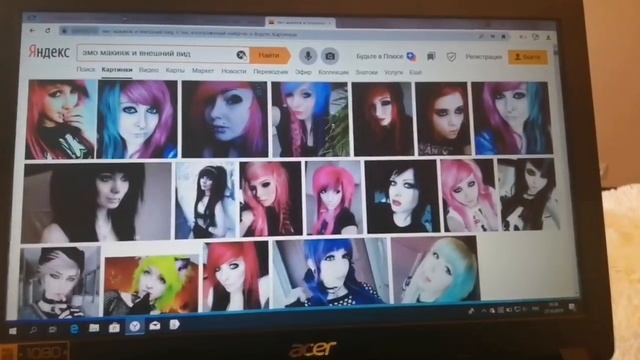This screenshot has width=640, height=360.
Task: Click the Яндекс logo
Action: [49, 52]
